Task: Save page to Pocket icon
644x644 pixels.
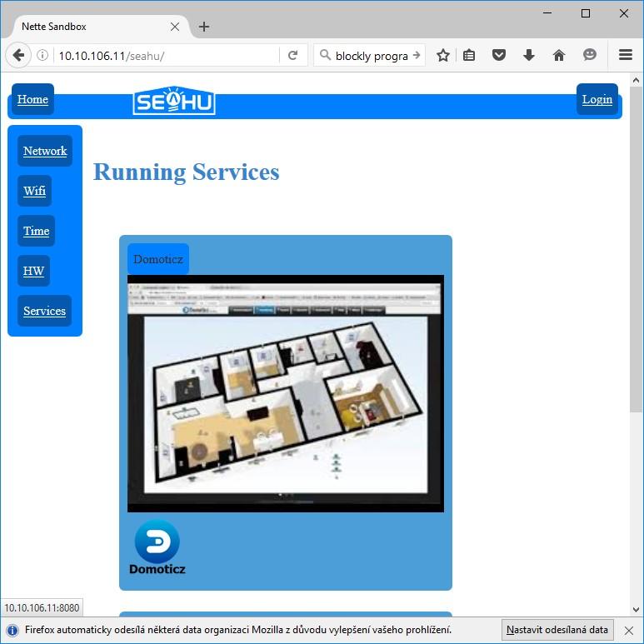Action: 498,55
